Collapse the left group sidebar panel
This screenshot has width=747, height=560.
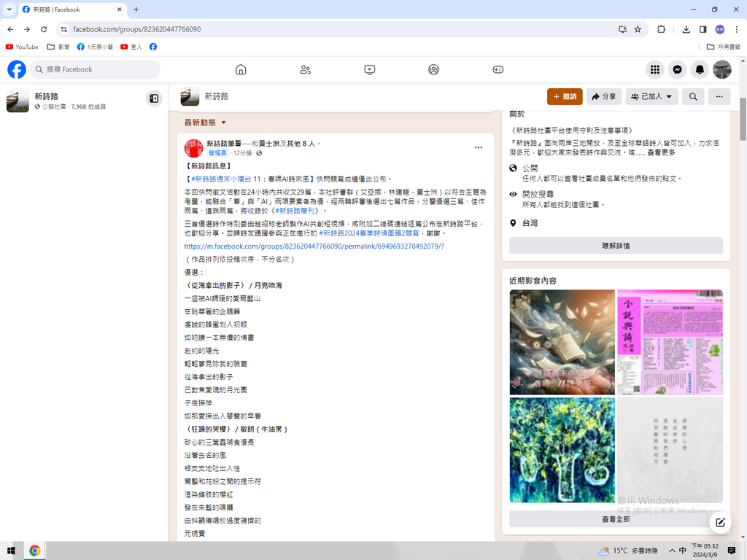click(154, 98)
